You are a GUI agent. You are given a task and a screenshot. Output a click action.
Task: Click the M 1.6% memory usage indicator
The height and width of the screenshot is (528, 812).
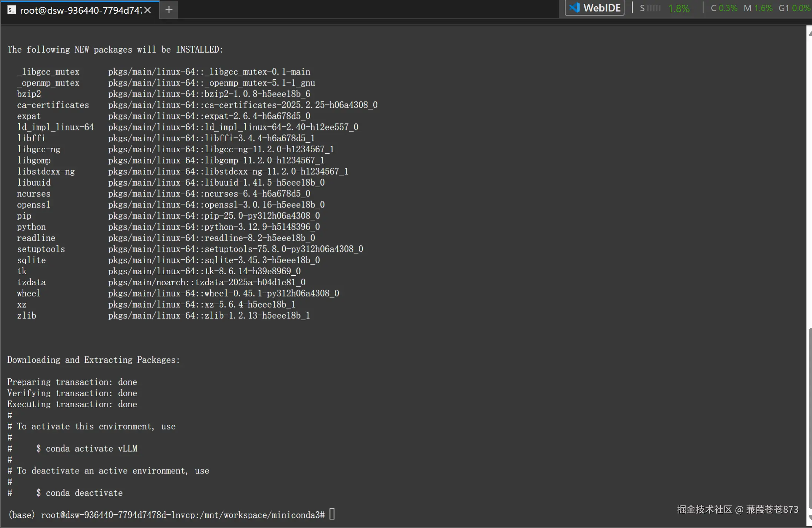[758, 8]
